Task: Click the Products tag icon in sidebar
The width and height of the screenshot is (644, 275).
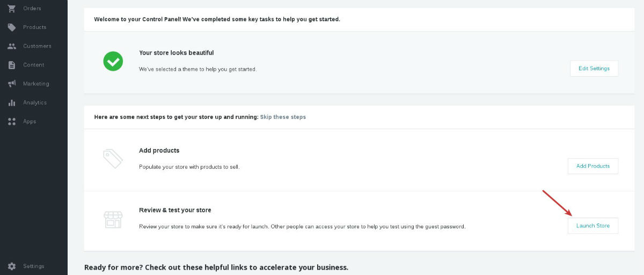Action: [12, 27]
